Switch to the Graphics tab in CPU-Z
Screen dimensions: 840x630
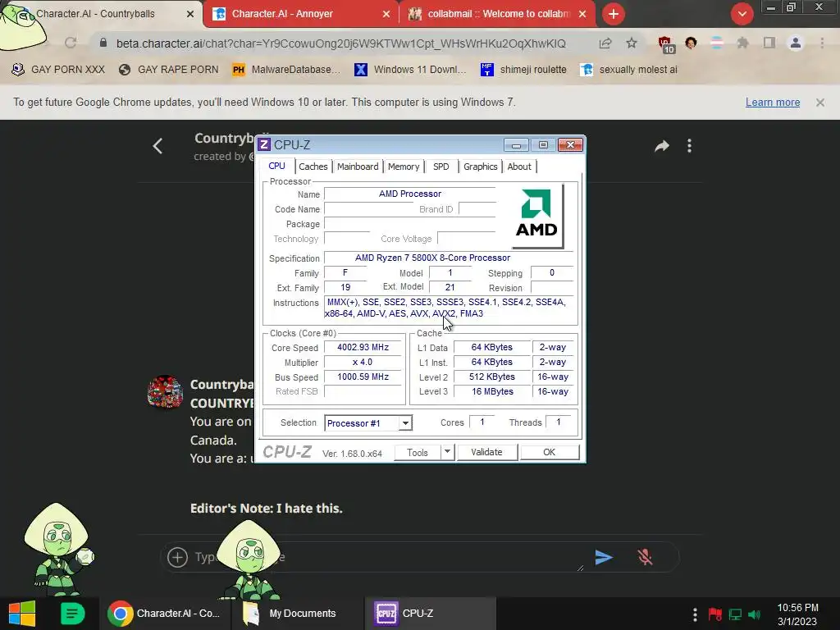point(481,167)
